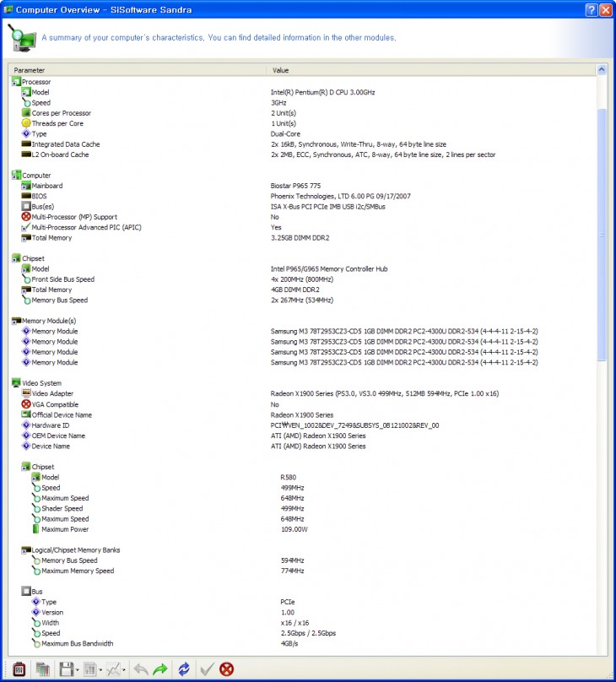
Task: Refresh with the blue circular arrows icon
Action: tap(183, 669)
